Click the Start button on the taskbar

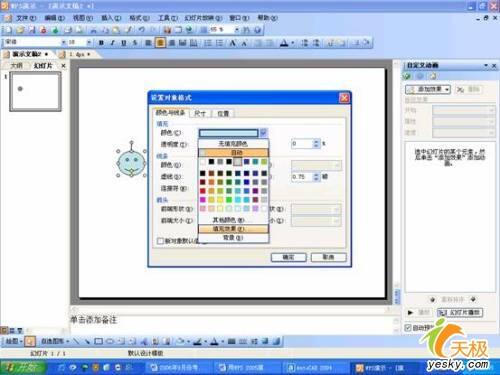23,367
